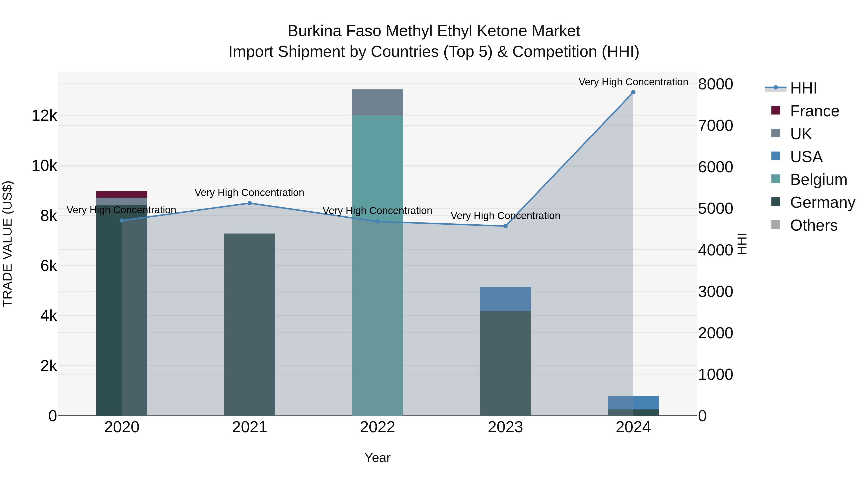Click the 2022 x-axis label
Screen dimensions: 868x488
click(x=377, y=427)
